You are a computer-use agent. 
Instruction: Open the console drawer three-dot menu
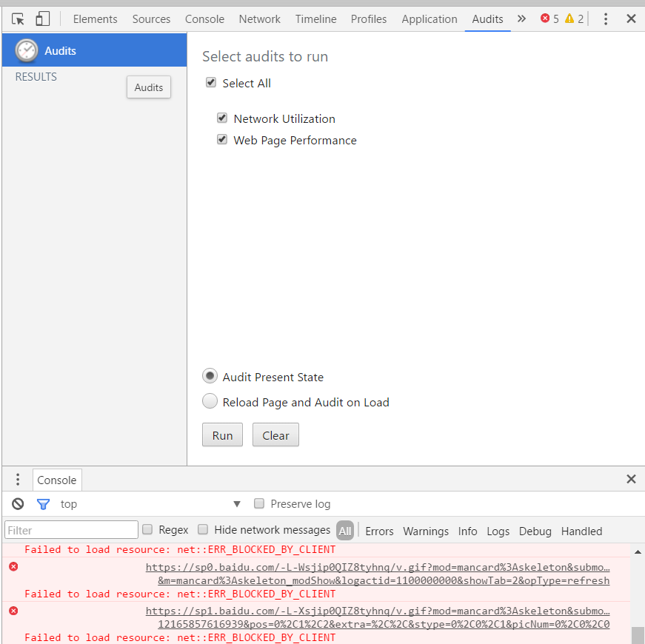(x=18, y=479)
